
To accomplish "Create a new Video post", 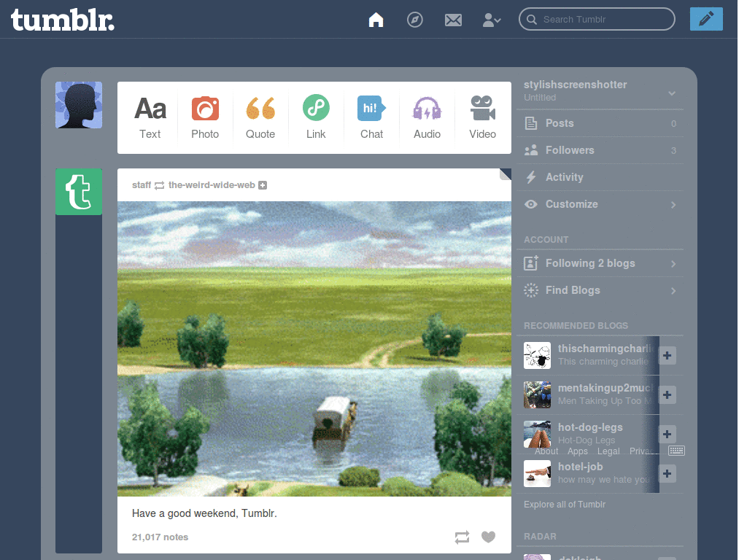I will (483, 117).
